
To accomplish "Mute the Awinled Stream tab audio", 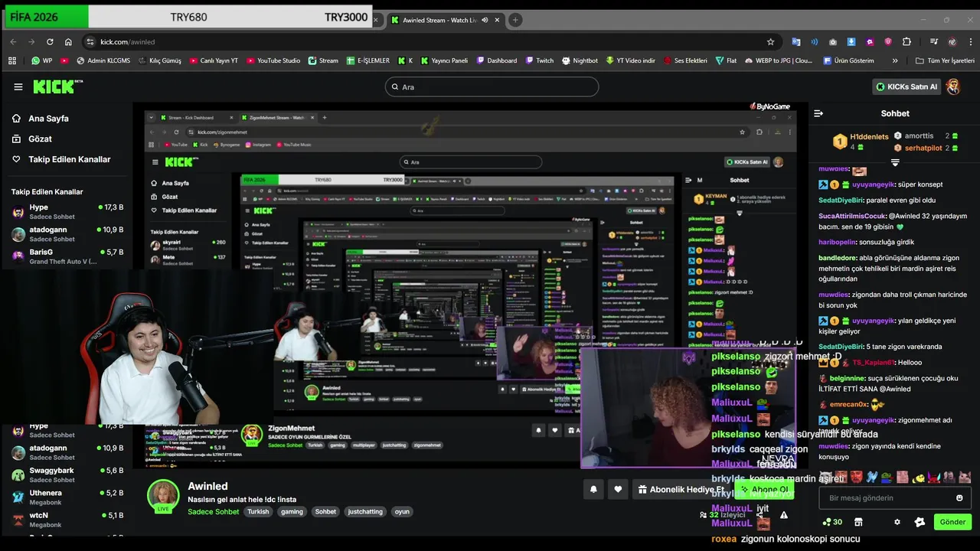I will 485,20.
